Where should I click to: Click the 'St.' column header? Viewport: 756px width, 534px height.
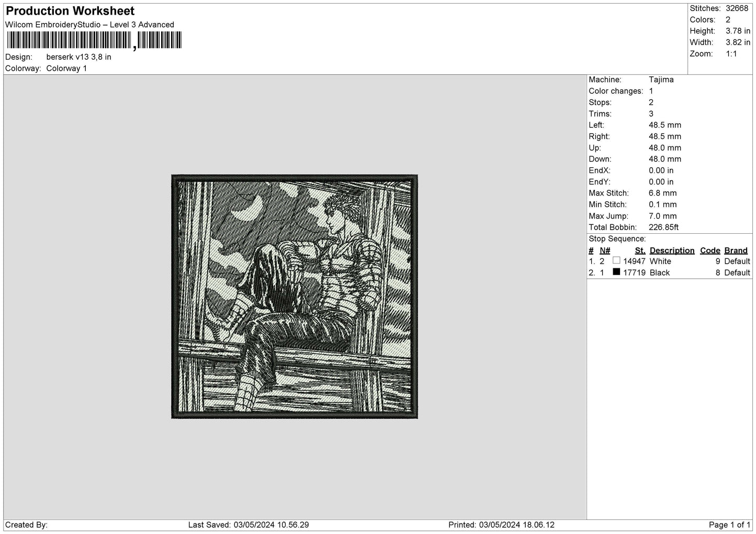click(640, 251)
